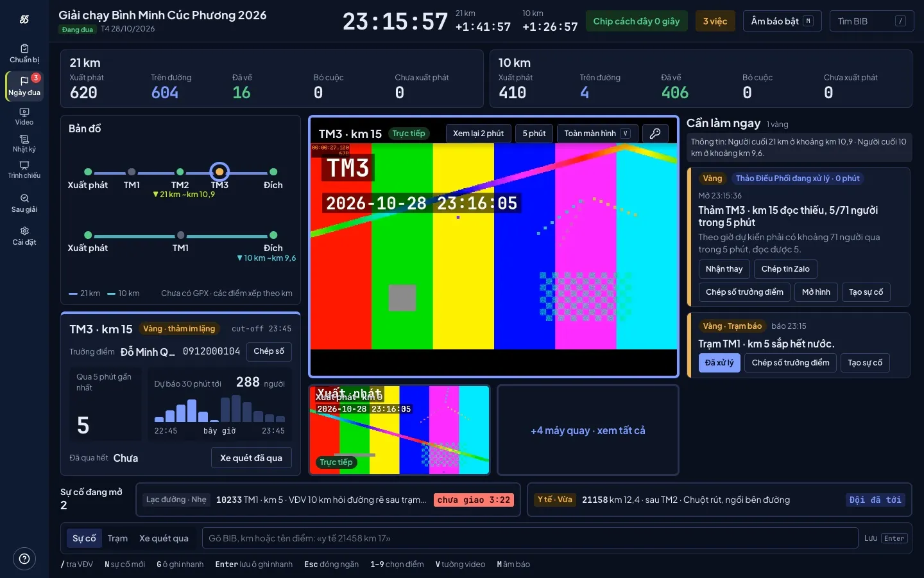Open the Sau giải sidebar section

[x=24, y=204]
